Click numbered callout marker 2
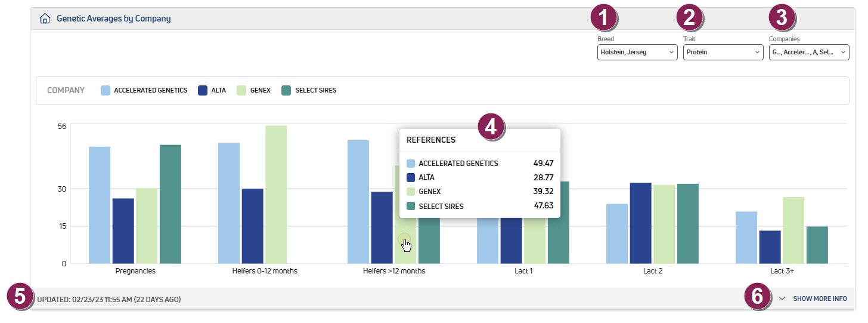The image size is (868, 323). (690, 17)
